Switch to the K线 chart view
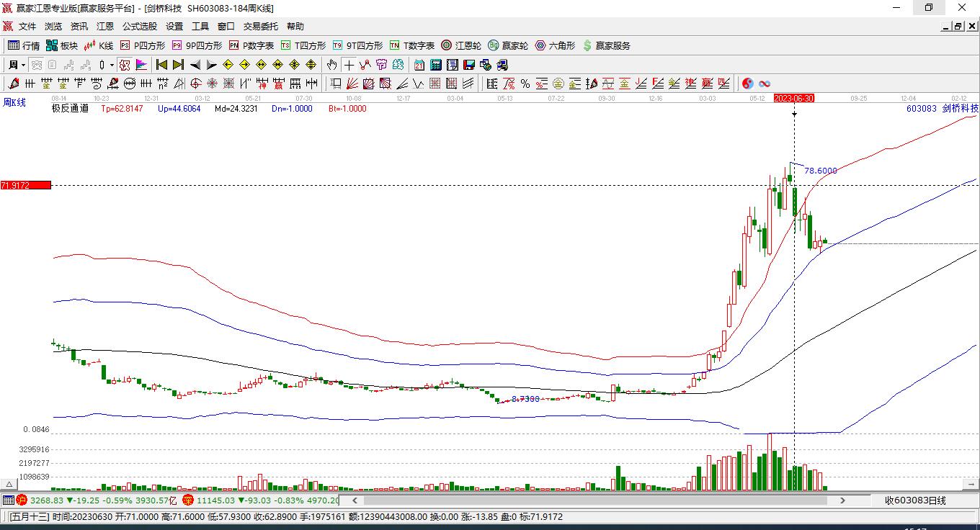Viewport: 980px width, 530px height. pyautogui.click(x=99, y=45)
